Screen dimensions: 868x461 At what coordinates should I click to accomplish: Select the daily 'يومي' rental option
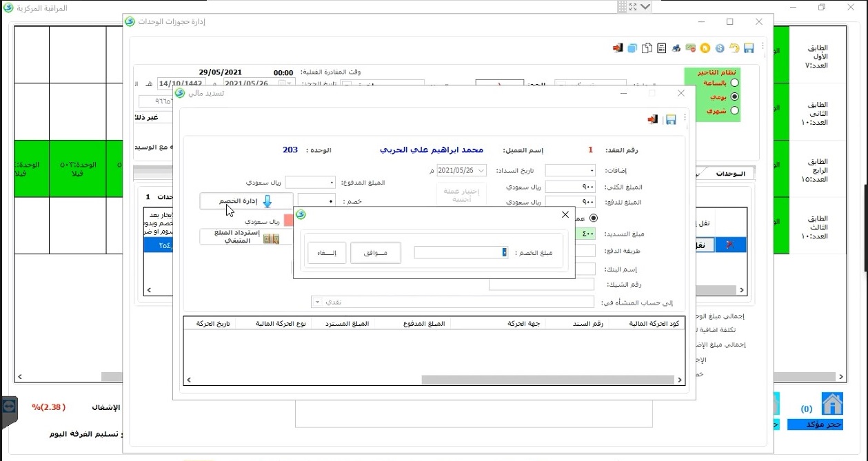[734, 96]
